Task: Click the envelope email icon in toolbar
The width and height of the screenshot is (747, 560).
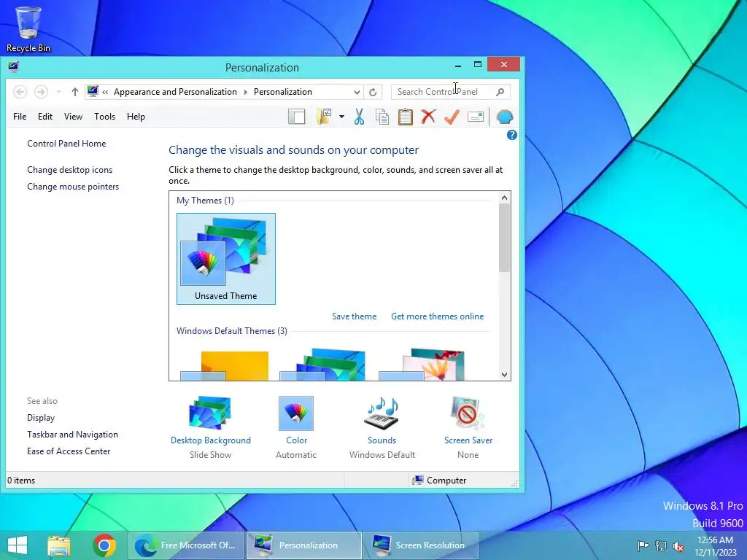Action: tap(476, 117)
